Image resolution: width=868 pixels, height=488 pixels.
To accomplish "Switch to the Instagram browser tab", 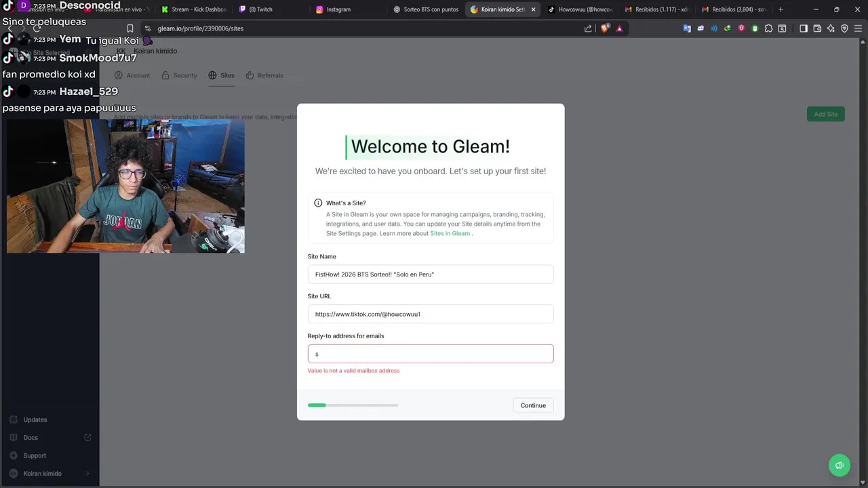I will coord(346,9).
